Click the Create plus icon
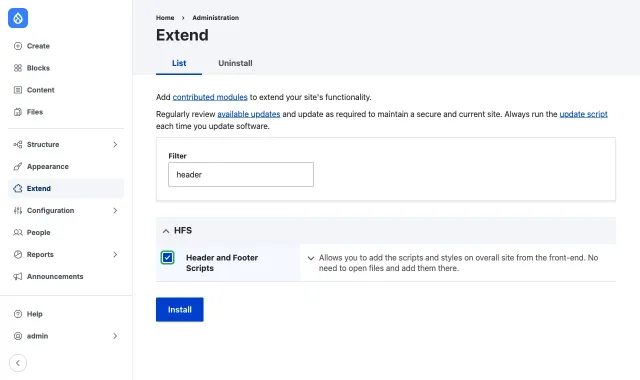640x380 pixels. 18,46
